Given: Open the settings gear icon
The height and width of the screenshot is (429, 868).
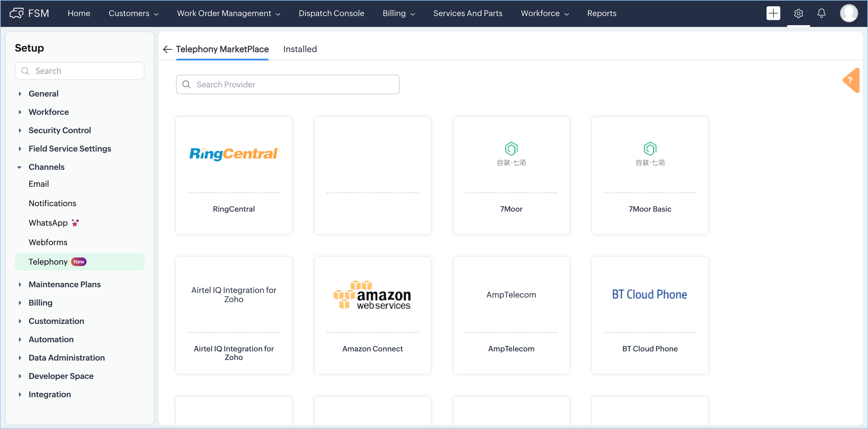Looking at the screenshot, I should 798,13.
